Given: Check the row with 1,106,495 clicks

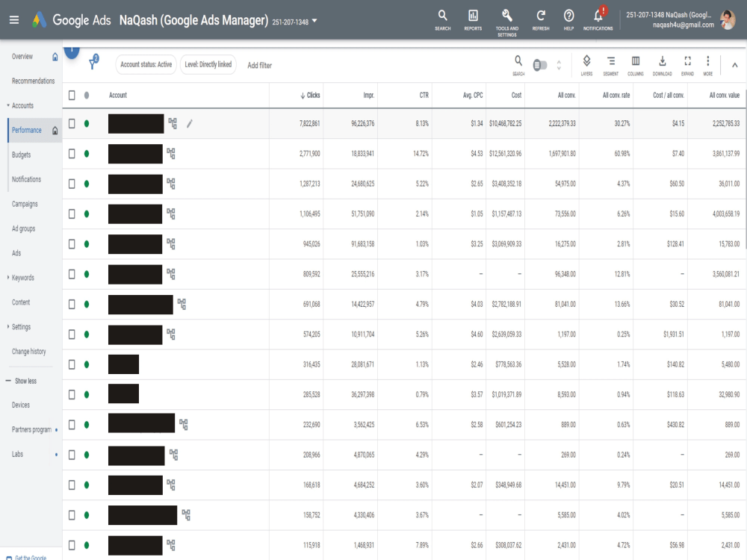Looking at the screenshot, I should pyautogui.click(x=72, y=214).
